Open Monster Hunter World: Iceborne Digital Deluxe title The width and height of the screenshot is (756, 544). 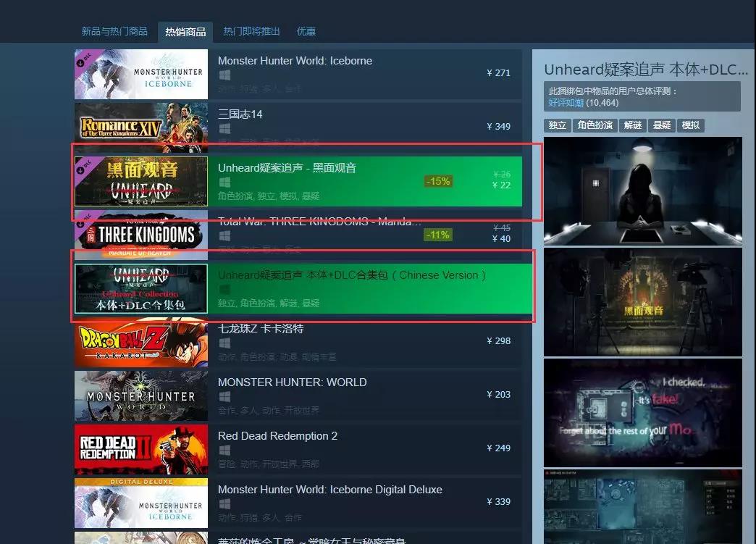tap(329, 490)
